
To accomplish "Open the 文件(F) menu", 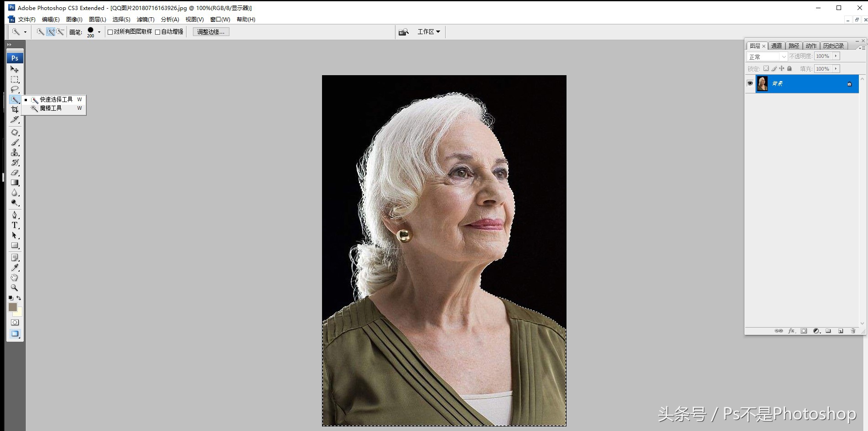I will pyautogui.click(x=26, y=20).
